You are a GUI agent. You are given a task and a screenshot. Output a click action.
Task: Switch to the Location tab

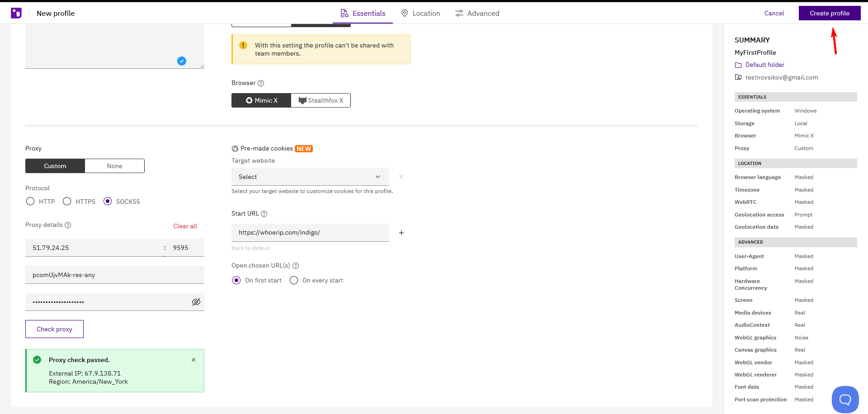[420, 14]
